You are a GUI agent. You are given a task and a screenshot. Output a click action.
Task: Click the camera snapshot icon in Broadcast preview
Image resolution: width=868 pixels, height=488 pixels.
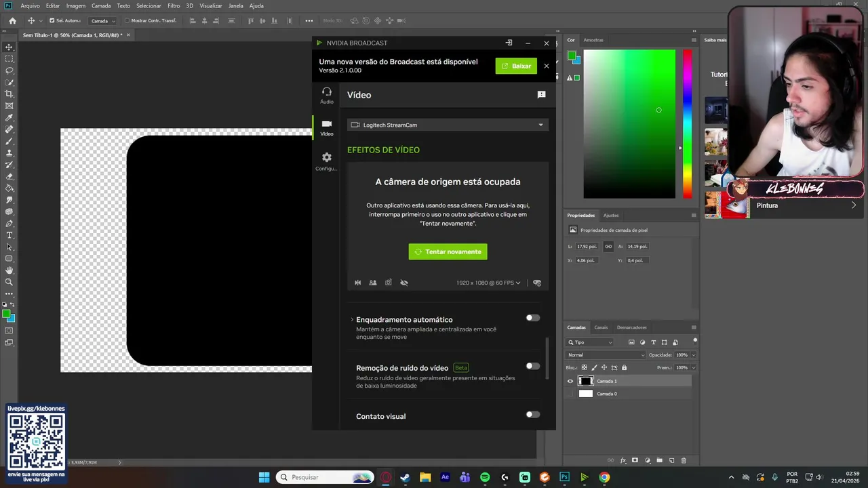389,283
